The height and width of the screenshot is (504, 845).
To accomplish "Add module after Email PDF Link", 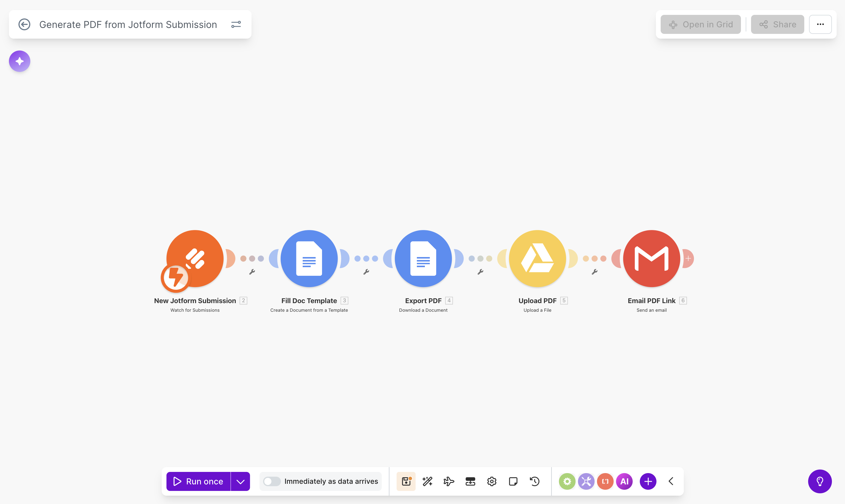I will tap(688, 259).
